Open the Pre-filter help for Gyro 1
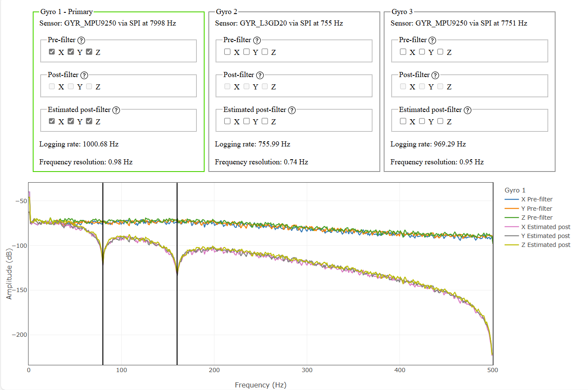The width and height of the screenshot is (588, 390). tap(80, 40)
